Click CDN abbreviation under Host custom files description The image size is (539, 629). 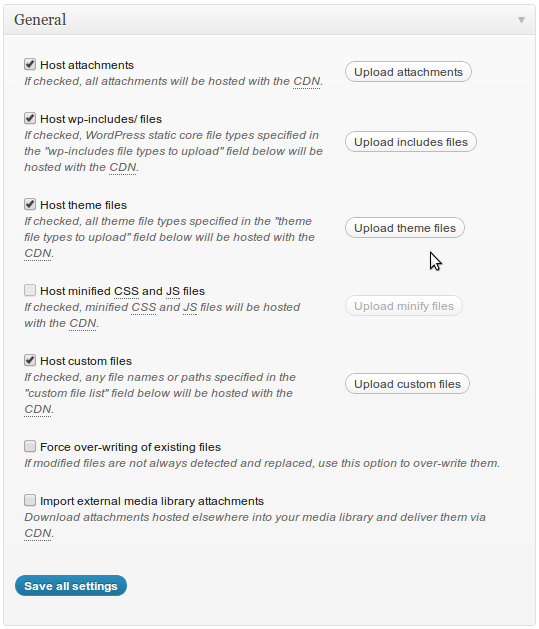point(38,410)
